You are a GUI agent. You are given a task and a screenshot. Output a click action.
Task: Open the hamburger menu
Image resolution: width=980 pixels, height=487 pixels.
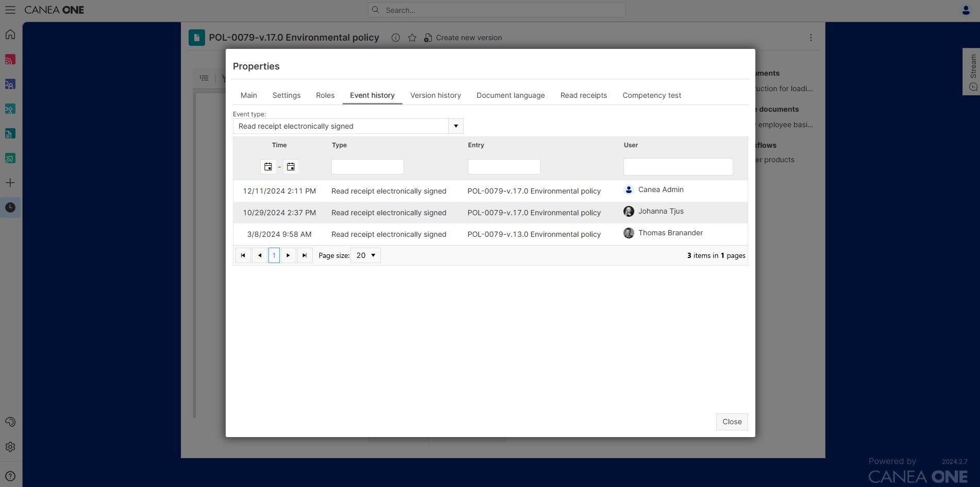(x=10, y=10)
